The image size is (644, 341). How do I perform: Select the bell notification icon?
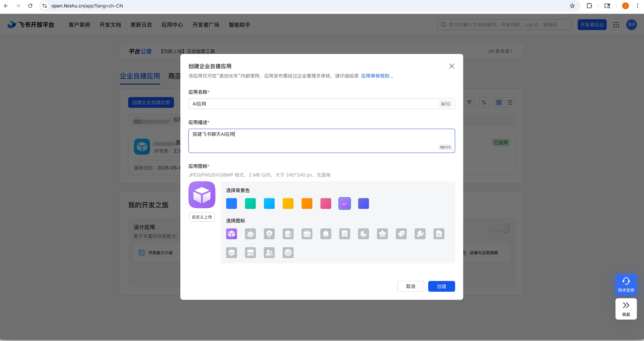pos(326,234)
